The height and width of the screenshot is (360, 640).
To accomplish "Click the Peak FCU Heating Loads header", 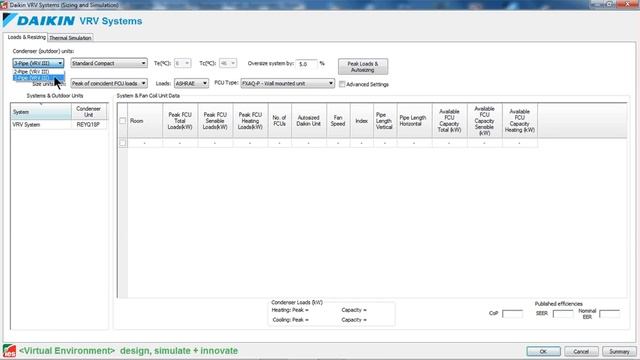I will (x=250, y=121).
